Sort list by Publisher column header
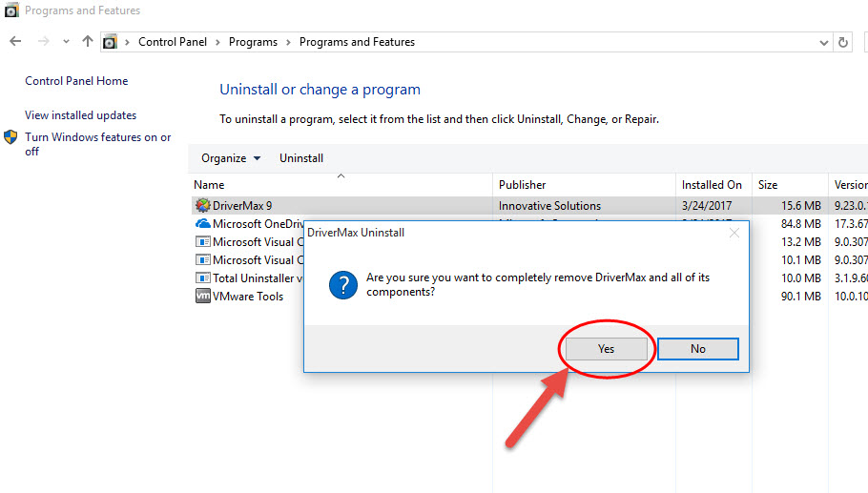868x493 pixels. coord(522,185)
